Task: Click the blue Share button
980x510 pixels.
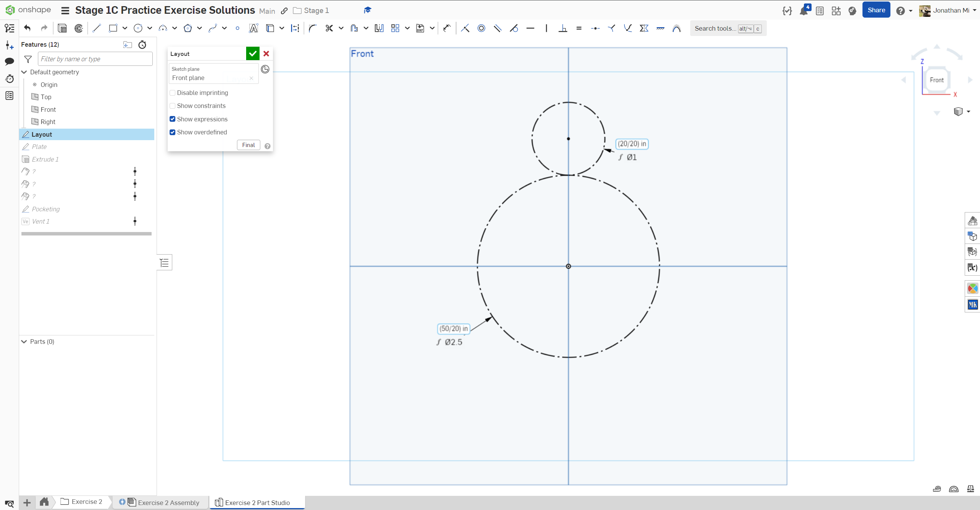Action: tap(876, 10)
